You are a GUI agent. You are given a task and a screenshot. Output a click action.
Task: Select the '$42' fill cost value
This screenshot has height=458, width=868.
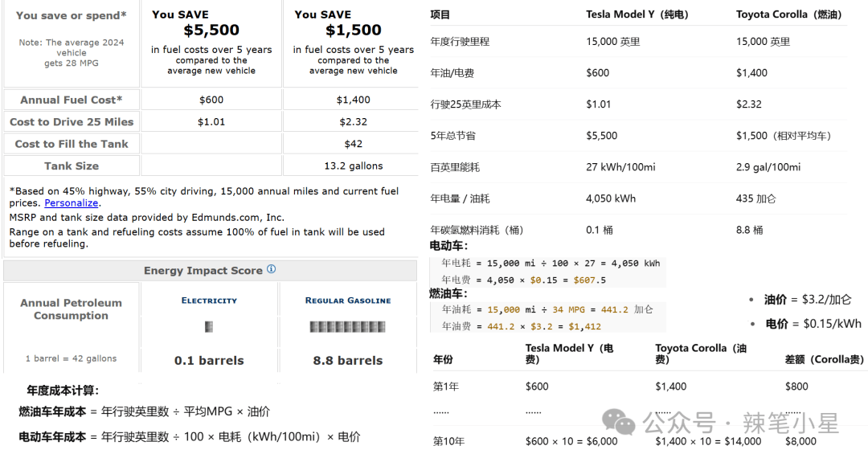click(353, 144)
